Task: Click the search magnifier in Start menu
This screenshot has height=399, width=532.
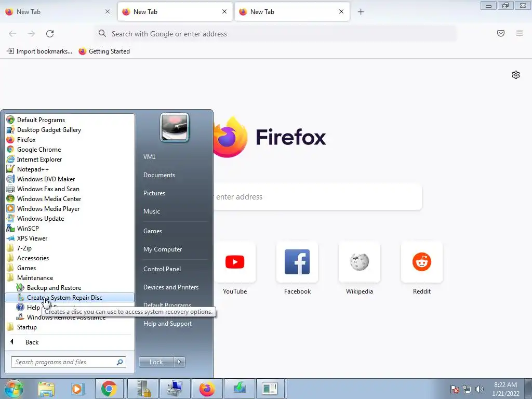Action: pos(120,362)
